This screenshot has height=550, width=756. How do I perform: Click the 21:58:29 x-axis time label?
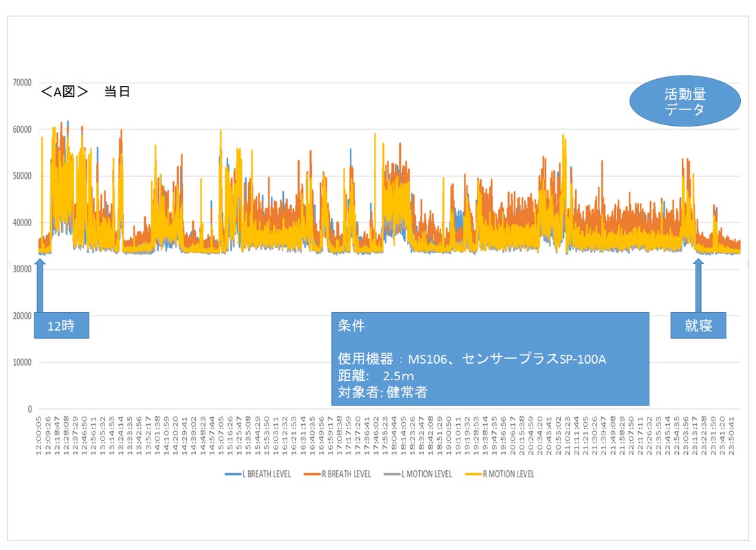pyautogui.click(x=621, y=436)
